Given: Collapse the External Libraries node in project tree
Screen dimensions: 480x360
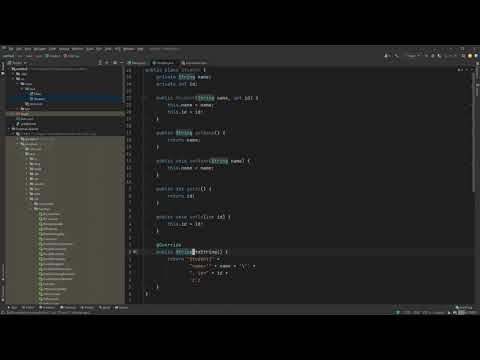Looking at the screenshot, I should (x=9, y=129).
